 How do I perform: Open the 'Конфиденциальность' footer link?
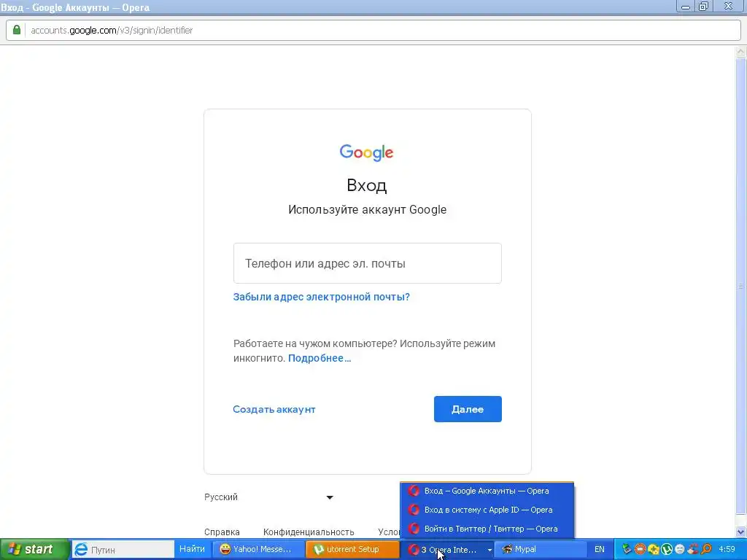point(309,532)
